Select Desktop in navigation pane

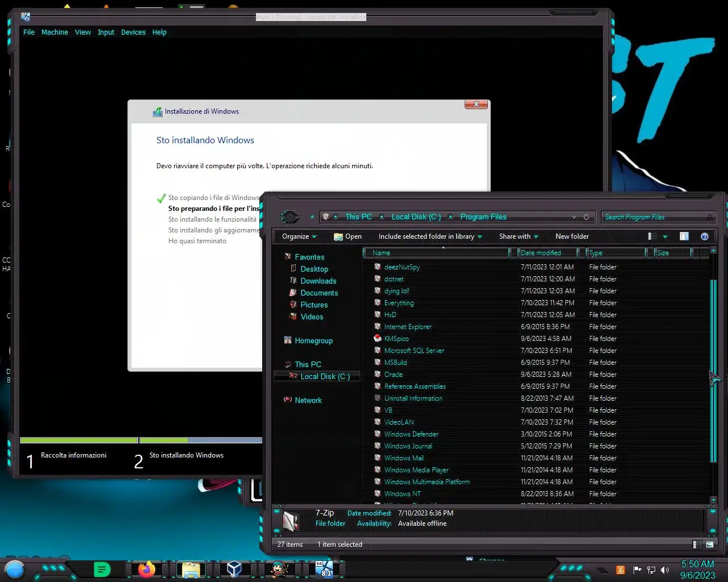314,269
